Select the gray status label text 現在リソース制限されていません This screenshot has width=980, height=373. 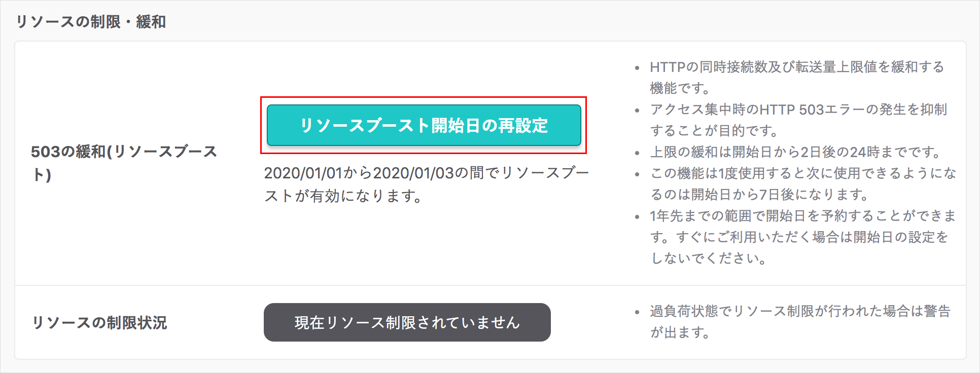point(406,322)
